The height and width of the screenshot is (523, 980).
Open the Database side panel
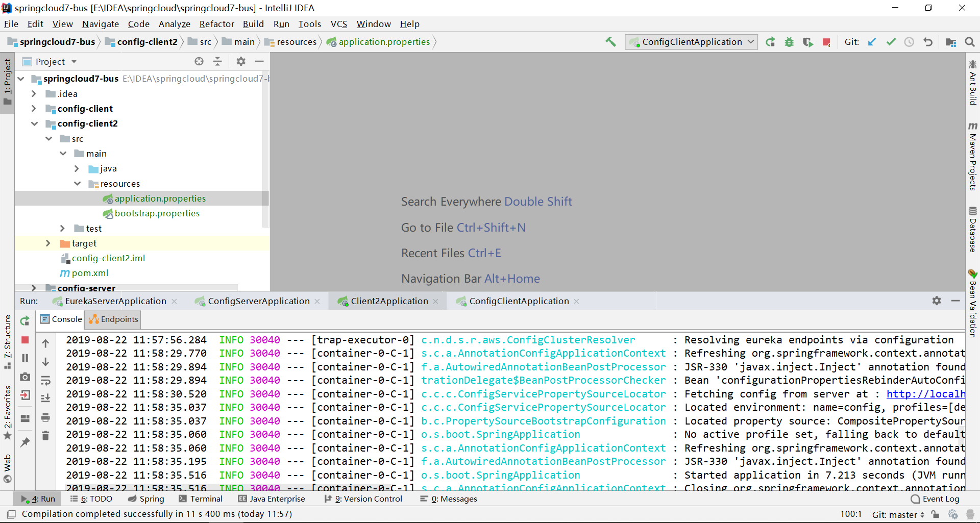click(973, 229)
